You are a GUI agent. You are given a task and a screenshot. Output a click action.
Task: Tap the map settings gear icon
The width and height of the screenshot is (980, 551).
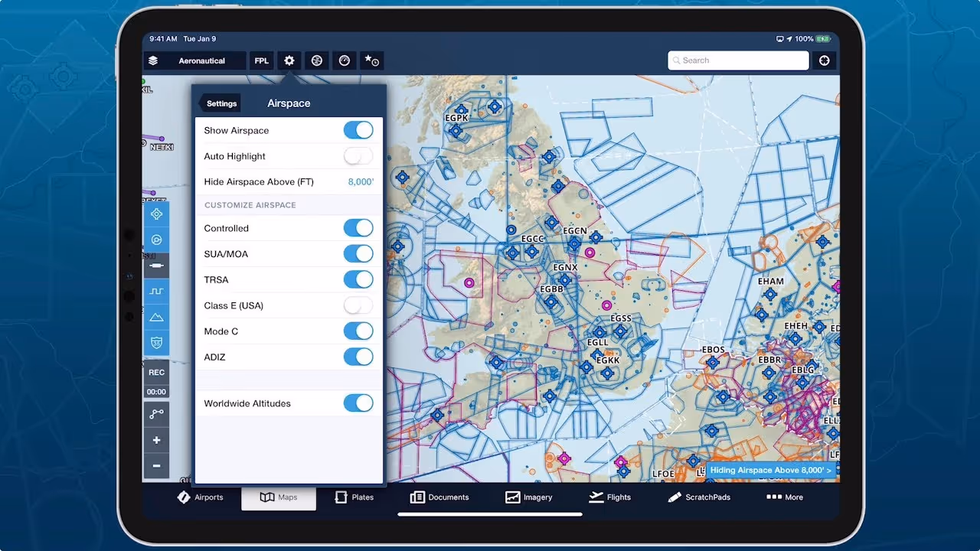289,60
